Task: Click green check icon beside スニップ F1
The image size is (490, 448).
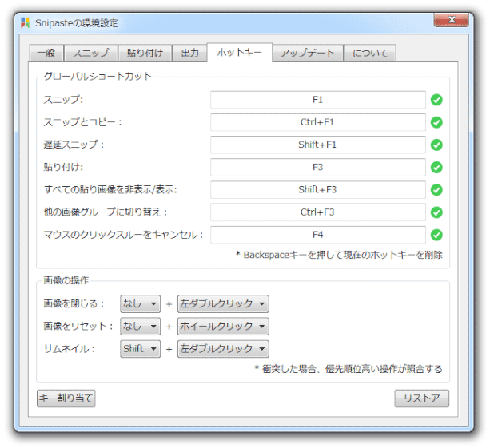Action: [x=436, y=100]
